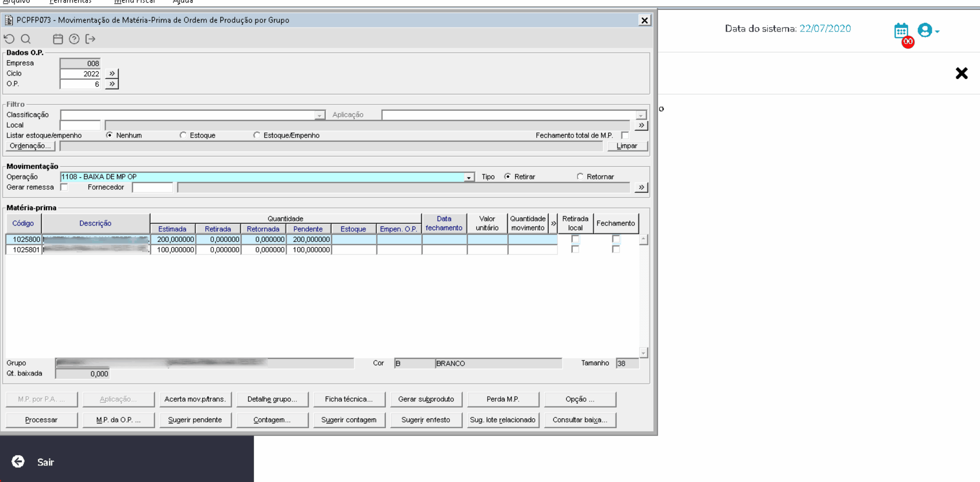Click Acerta mov.p/trans. button
Screen dimensions: 980x482
click(x=195, y=399)
